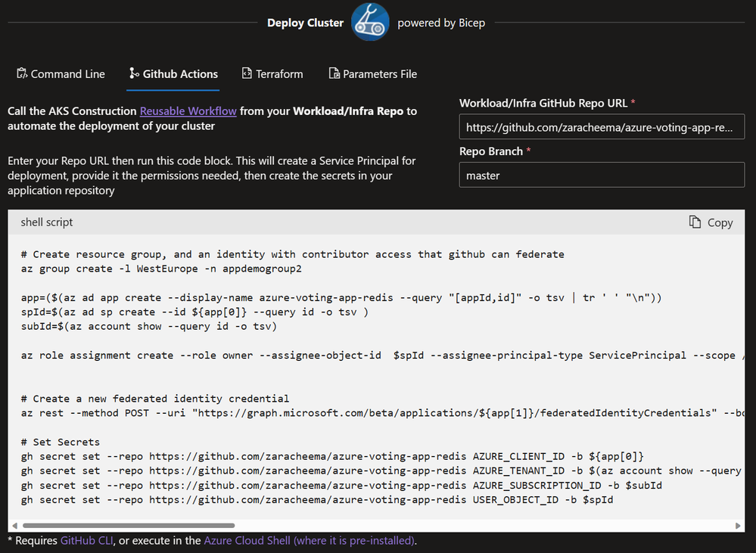Click the scroll right arrow of code block
The height and width of the screenshot is (553, 756).
[738, 526]
